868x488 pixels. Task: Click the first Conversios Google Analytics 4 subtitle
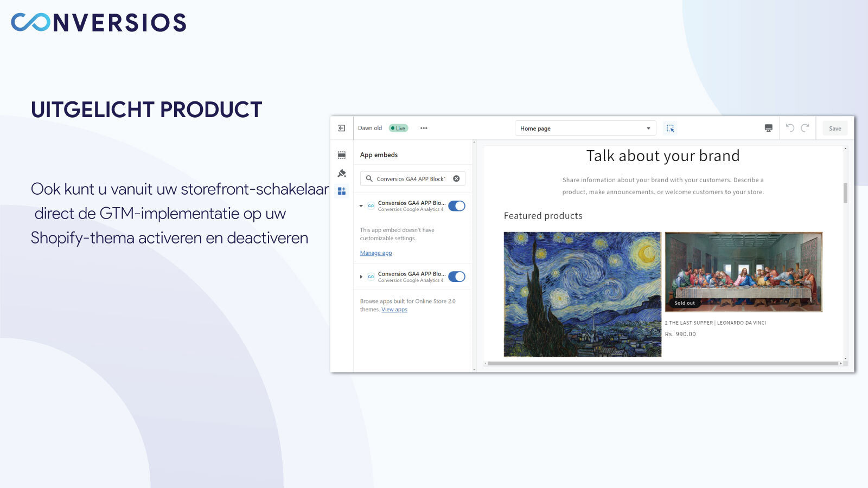click(x=411, y=210)
